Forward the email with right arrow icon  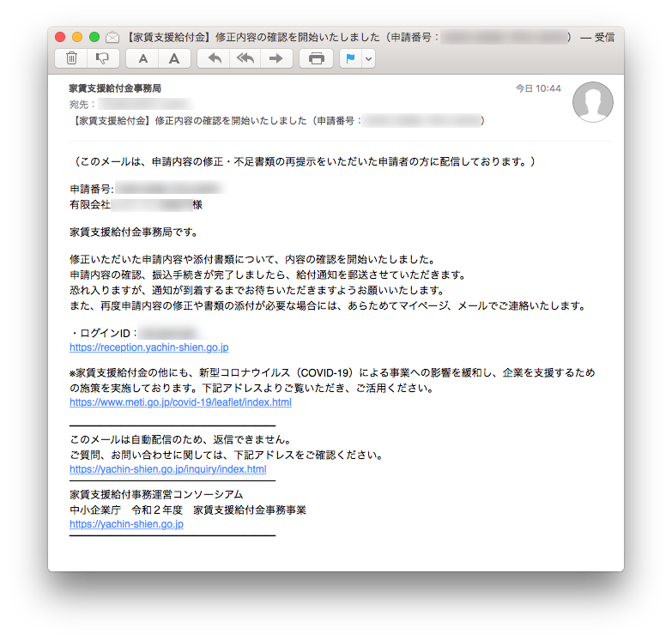(276, 58)
